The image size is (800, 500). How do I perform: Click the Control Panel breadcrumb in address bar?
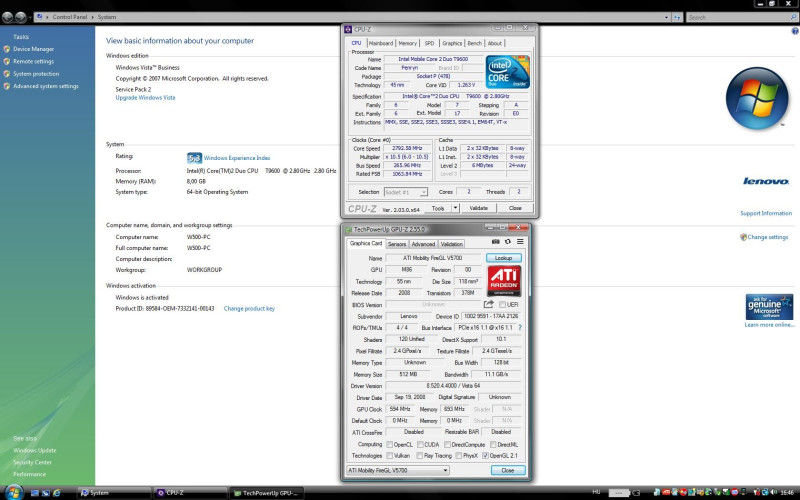pos(69,17)
